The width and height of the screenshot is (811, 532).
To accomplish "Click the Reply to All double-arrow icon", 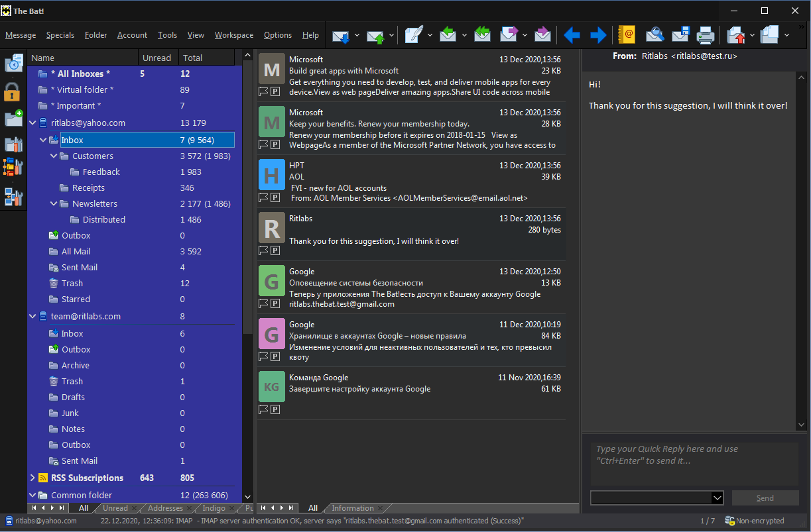I will pos(483,35).
